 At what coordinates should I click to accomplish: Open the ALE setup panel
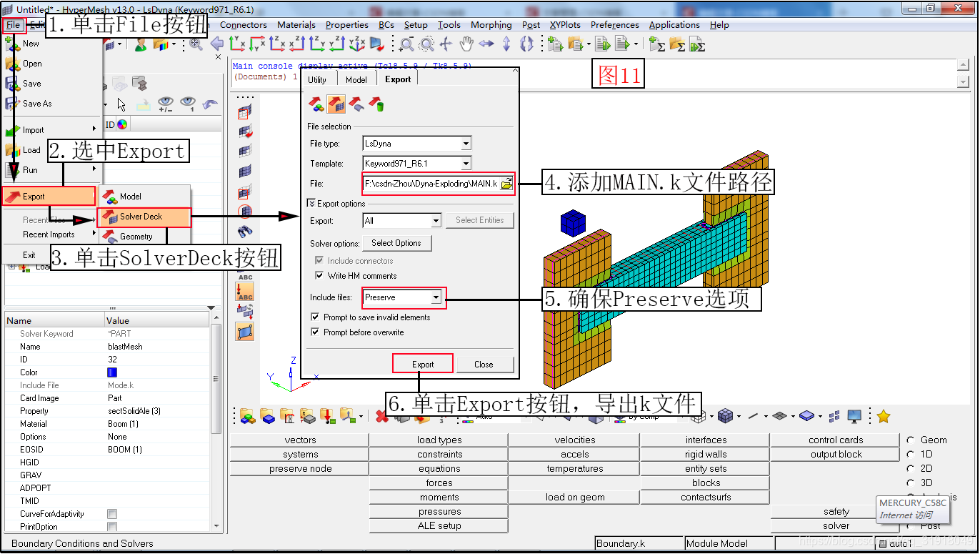pos(439,526)
